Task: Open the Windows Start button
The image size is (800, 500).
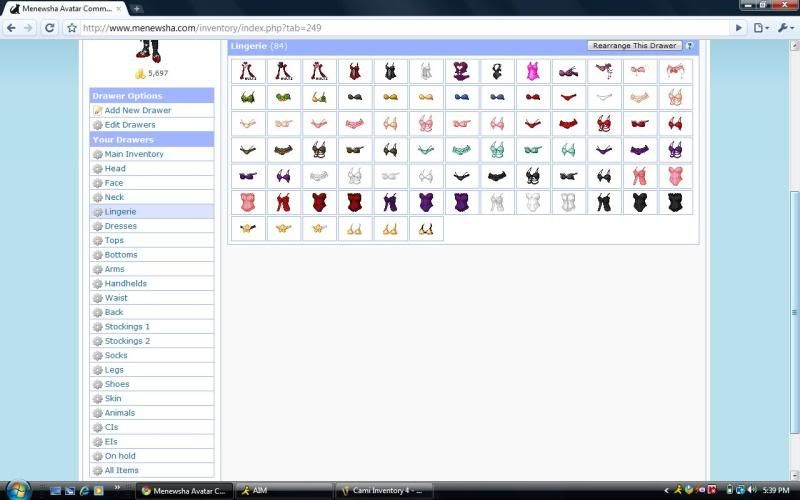Action: coord(18,490)
